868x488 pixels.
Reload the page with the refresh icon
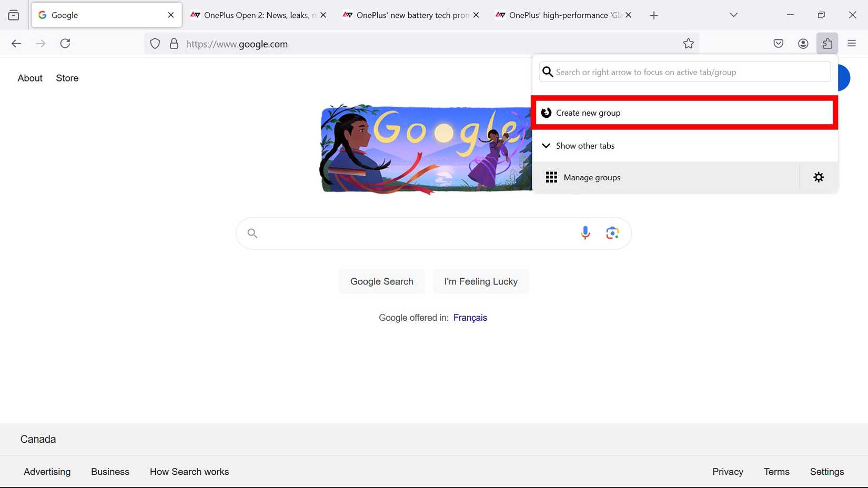[x=65, y=44]
